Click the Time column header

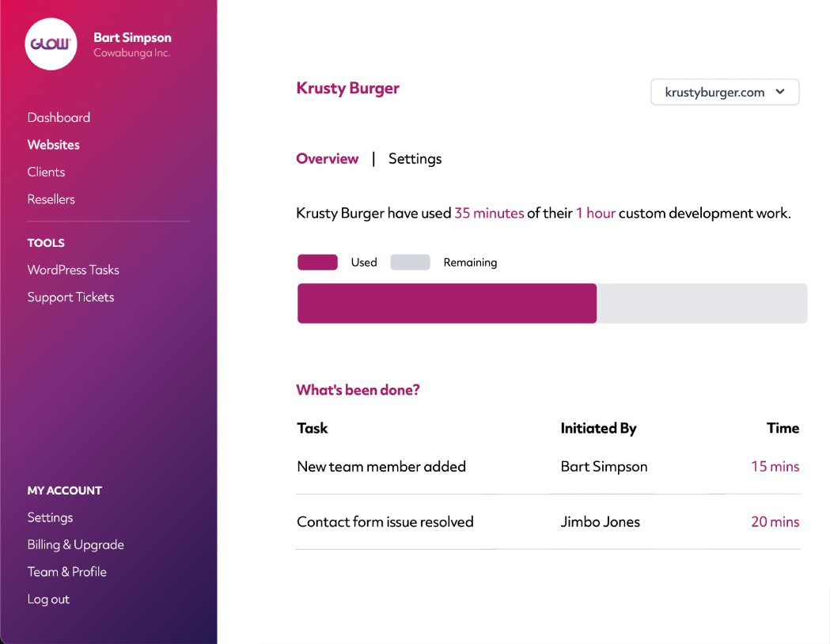[783, 428]
